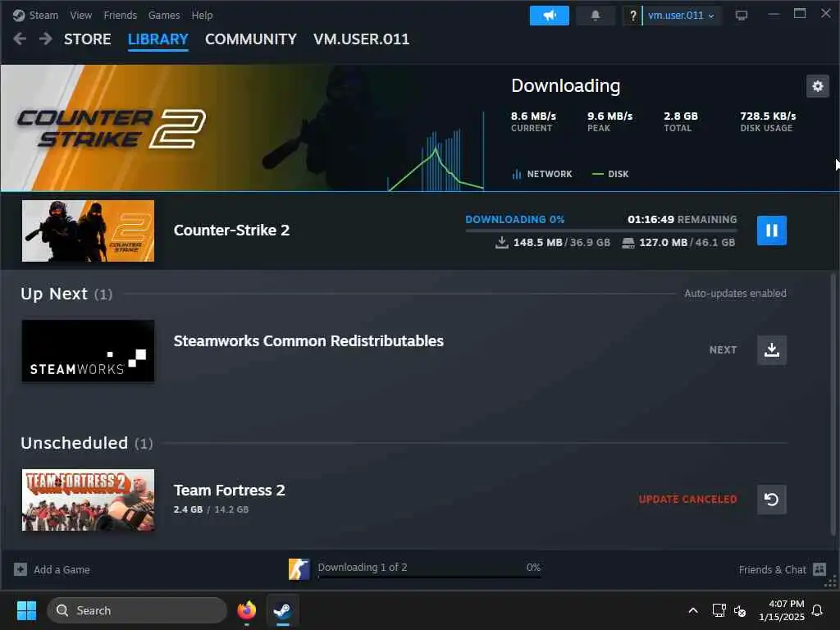This screenshot has width=840, height=630.
Task: Click the announcements megaphone icon
Action: point(549,16)
